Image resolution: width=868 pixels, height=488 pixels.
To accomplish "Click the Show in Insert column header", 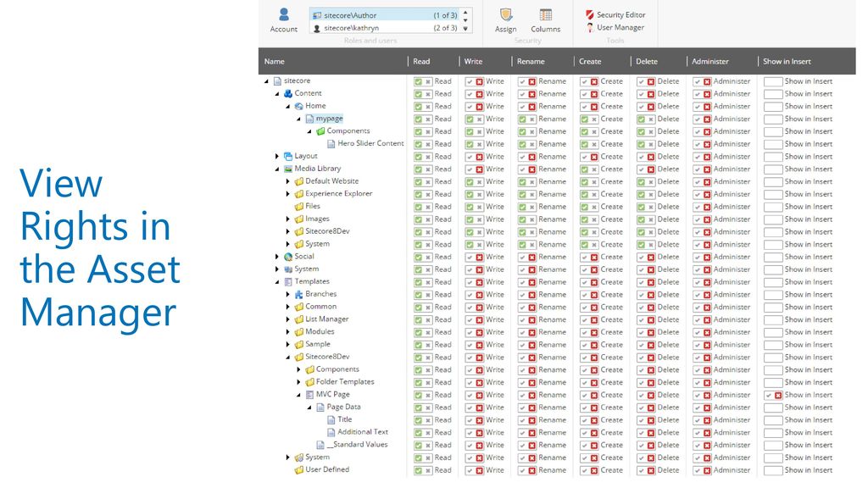I will (787, 61).
